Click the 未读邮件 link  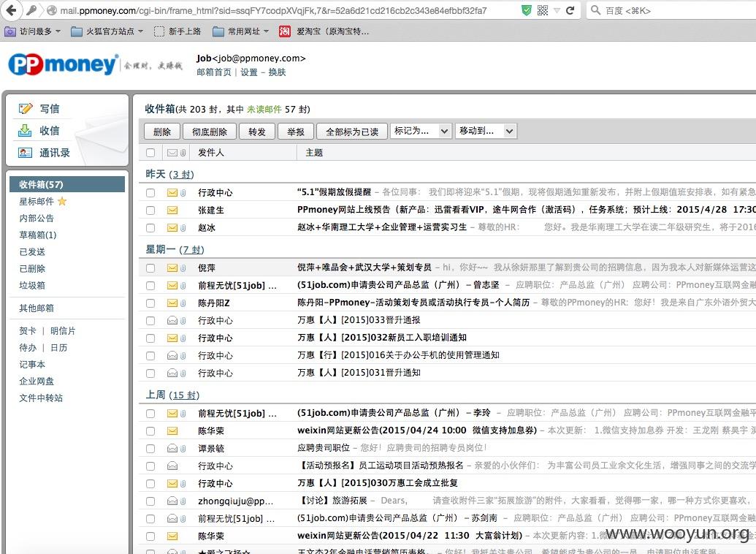pos(264,110)
